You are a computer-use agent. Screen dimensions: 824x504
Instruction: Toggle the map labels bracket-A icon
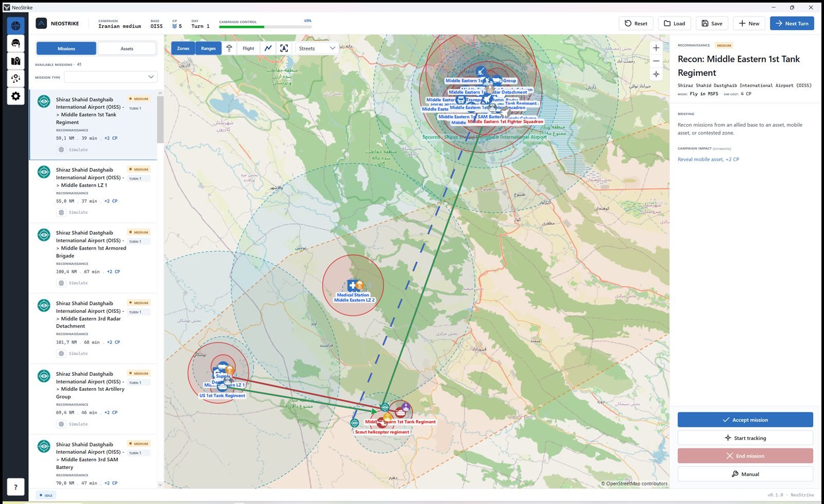coord(284,48)
